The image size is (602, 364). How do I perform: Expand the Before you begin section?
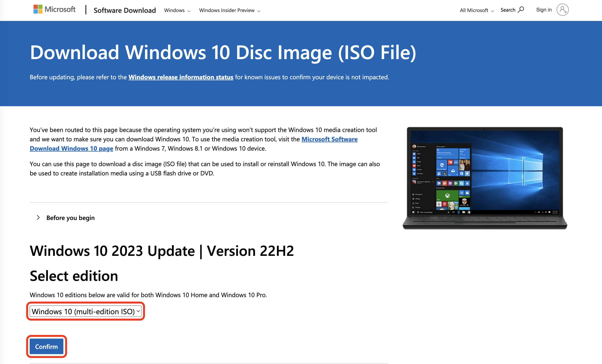[x=70, y=218]
